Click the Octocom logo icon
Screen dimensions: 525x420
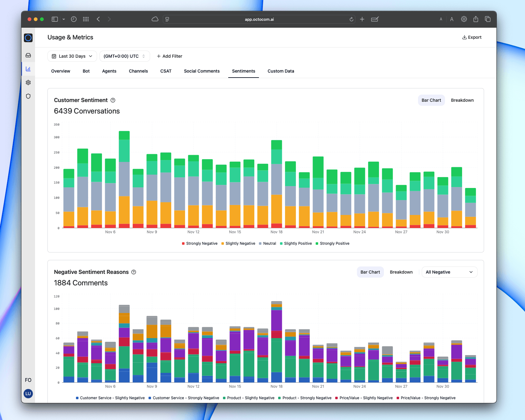28,38
